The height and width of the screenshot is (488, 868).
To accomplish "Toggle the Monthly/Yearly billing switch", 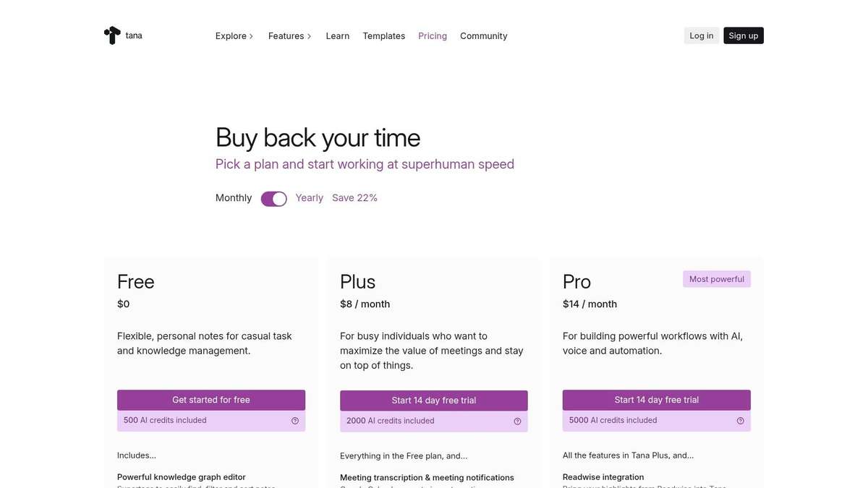I will point(274,199).
